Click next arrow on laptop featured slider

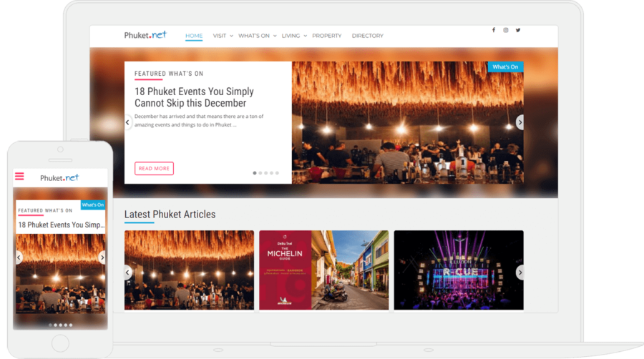(x=519, y=122)
